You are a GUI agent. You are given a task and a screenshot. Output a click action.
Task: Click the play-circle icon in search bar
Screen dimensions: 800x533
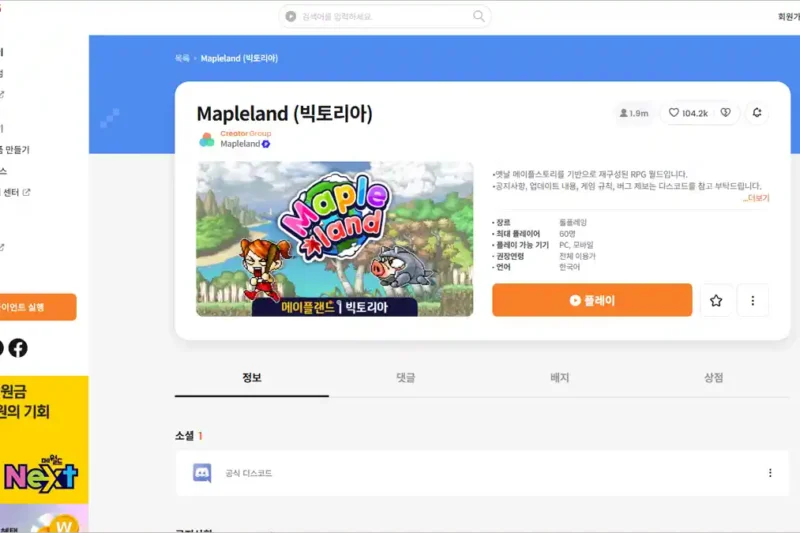tap(291, 16)
